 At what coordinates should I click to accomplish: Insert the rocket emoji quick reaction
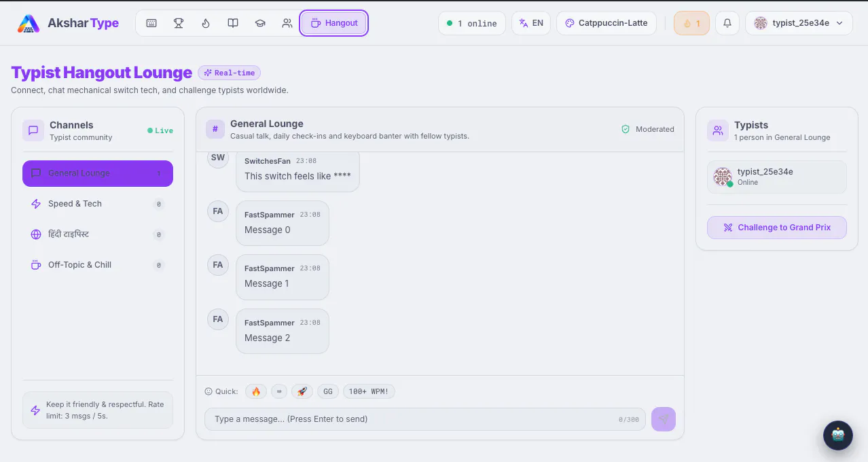pyautogui.click(x=302, y=391)
